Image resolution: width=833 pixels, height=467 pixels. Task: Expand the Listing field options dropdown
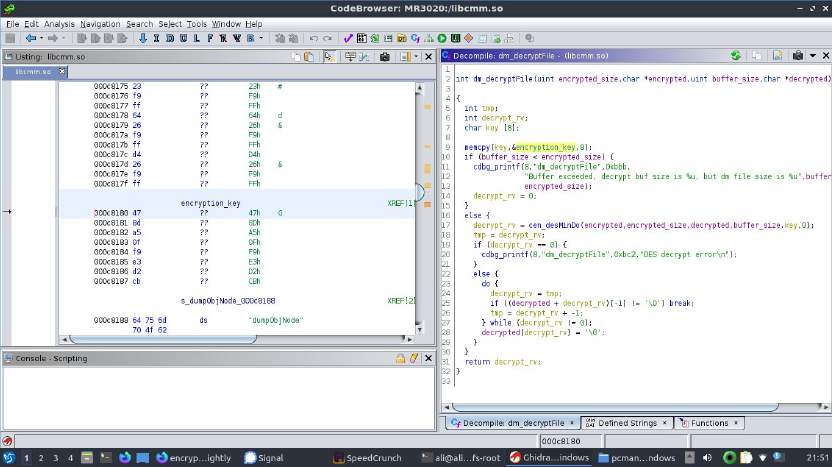tap(416, 57)
